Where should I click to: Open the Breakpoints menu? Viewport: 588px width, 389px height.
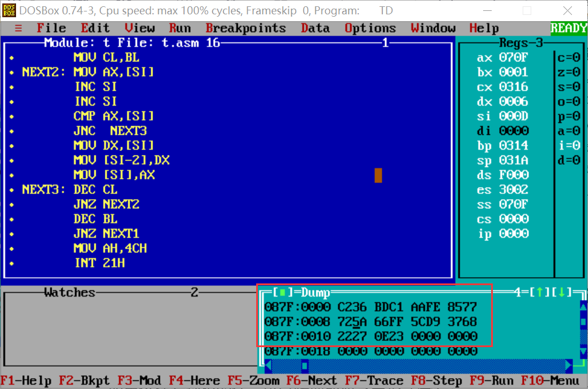pyautogui.click(x=246, y=28)
